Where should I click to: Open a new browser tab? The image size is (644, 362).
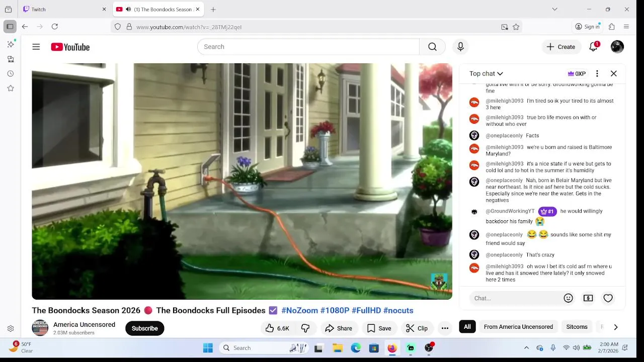(x=213, y=9)
